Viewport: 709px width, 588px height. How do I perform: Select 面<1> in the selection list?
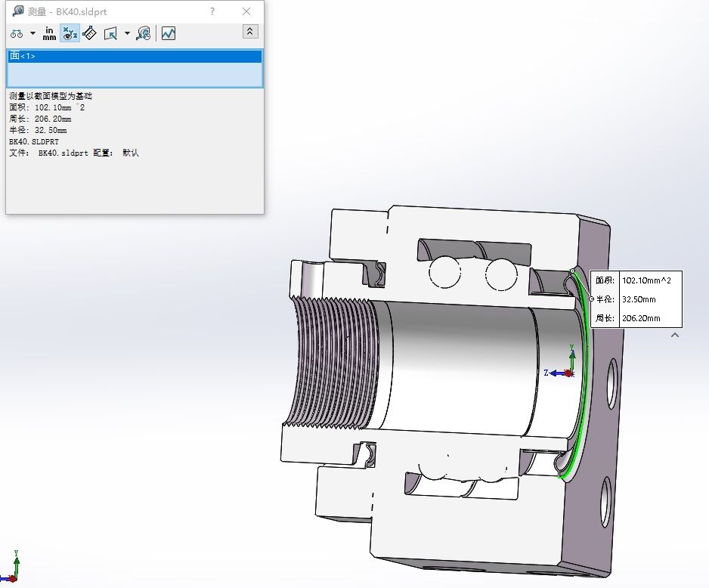point(135,56)
